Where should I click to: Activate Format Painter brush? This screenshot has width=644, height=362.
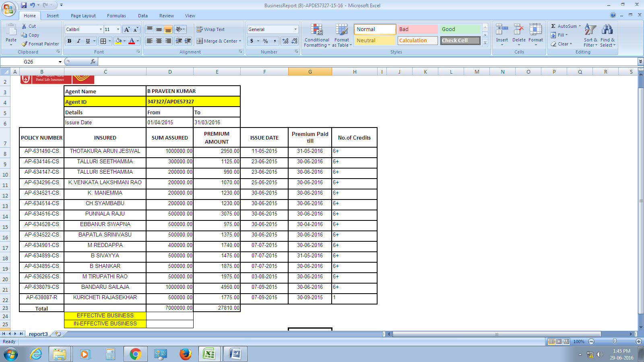[x=25, y=44]
